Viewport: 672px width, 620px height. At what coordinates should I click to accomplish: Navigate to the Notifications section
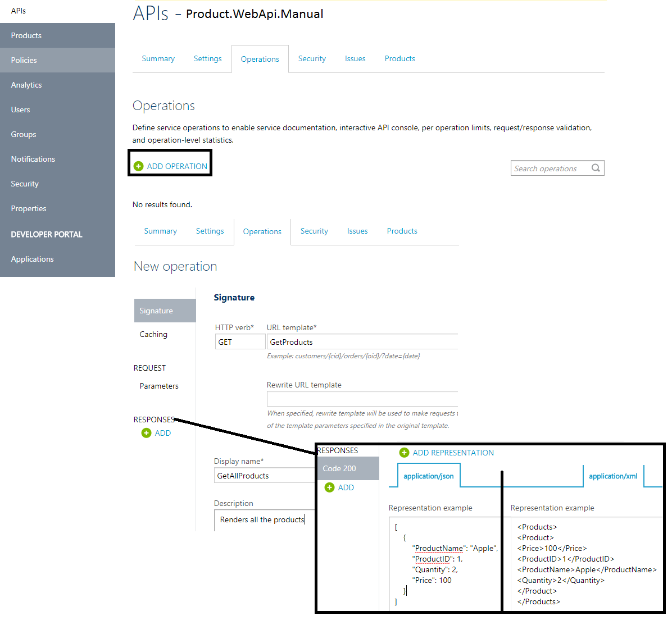(33, 159)
